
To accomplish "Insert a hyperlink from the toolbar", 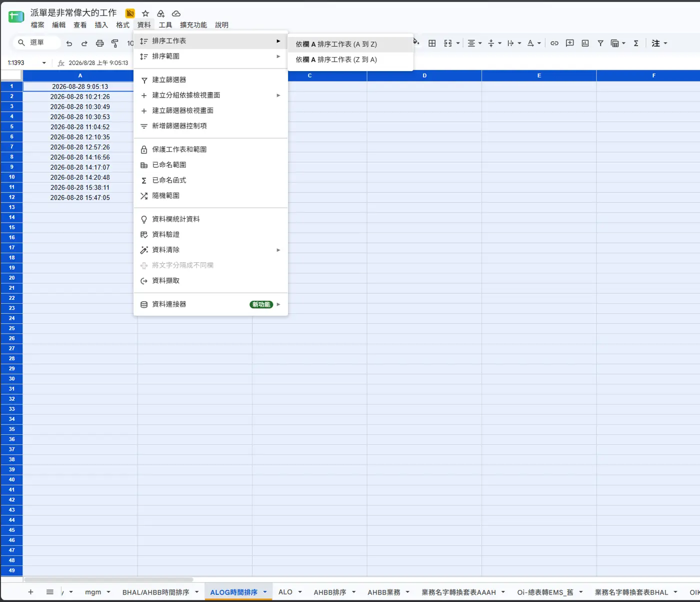I will pos(554,43).
